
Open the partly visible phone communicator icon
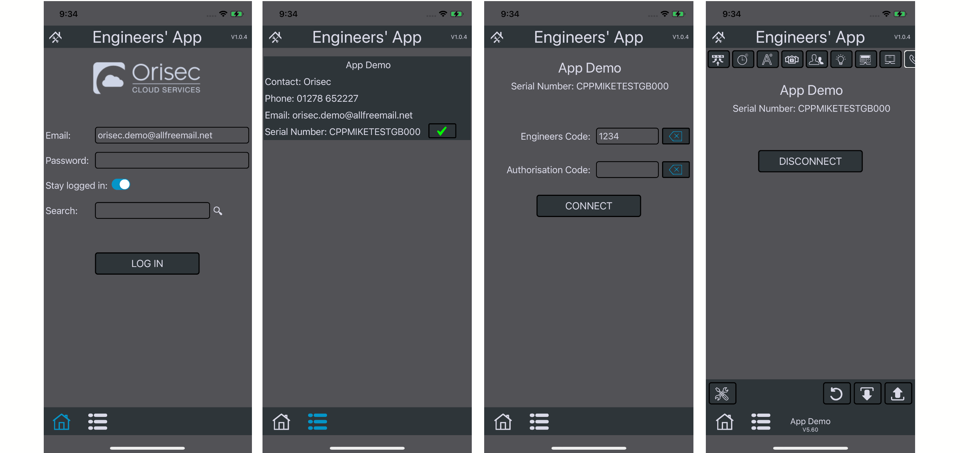click(910, 59)
